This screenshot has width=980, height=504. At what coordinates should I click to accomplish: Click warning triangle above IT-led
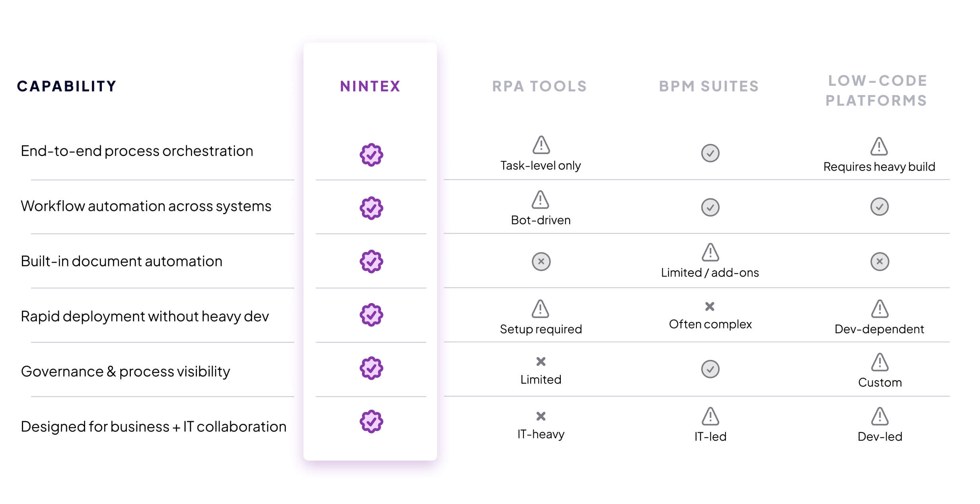[x=710, y=416]
